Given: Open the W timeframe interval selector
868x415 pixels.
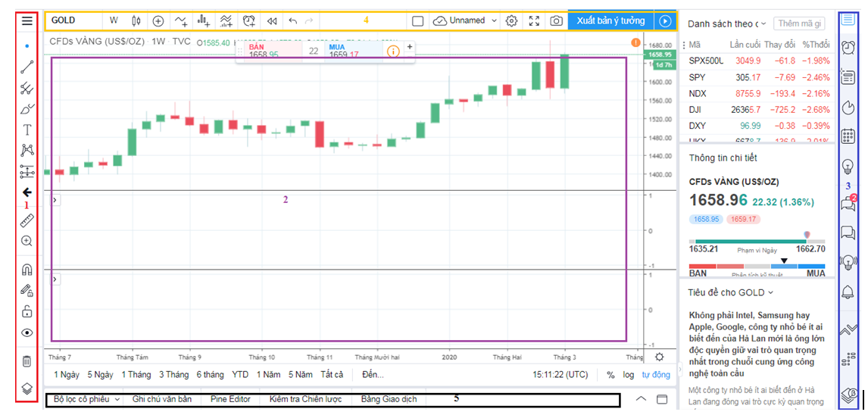Looking at the screenshot, I should [114, 21].
